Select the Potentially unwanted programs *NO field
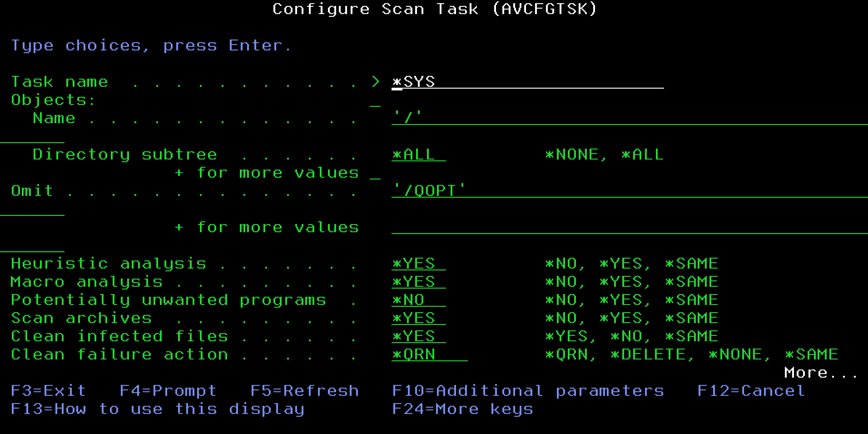Screen dimensions: 868x434 coord(418,300)
